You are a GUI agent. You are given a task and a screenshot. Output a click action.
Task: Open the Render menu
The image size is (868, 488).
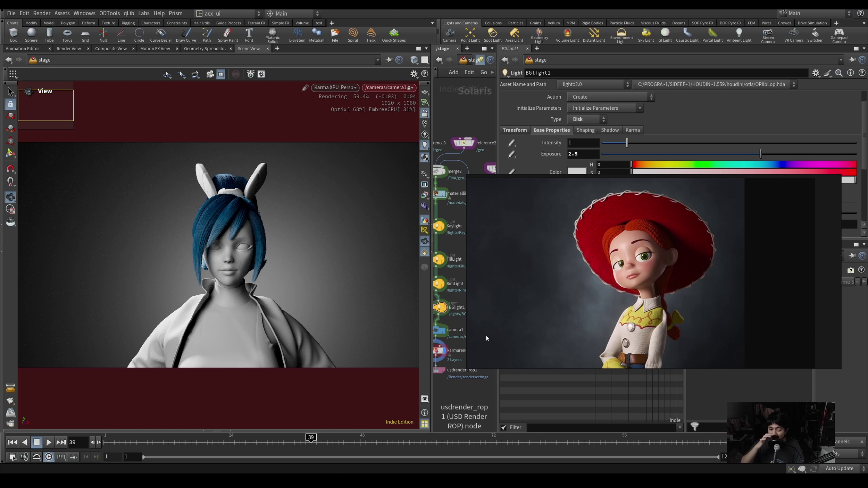pos(42,13)
